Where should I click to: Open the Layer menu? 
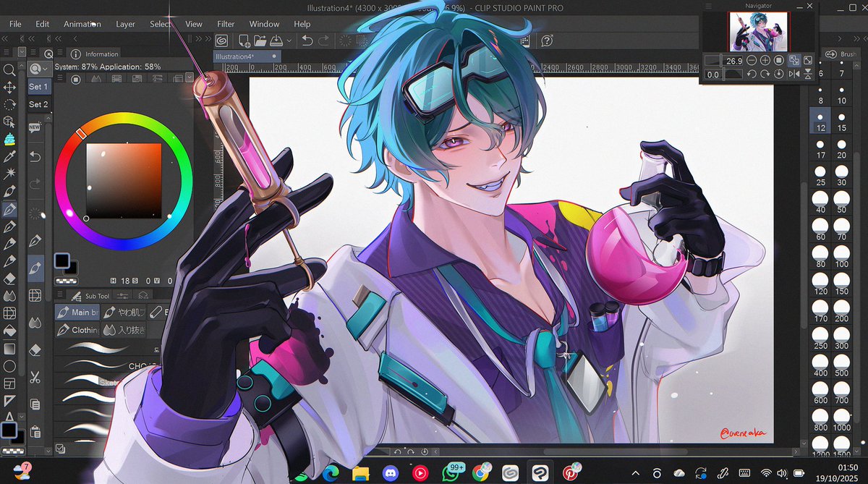point(126,24)
